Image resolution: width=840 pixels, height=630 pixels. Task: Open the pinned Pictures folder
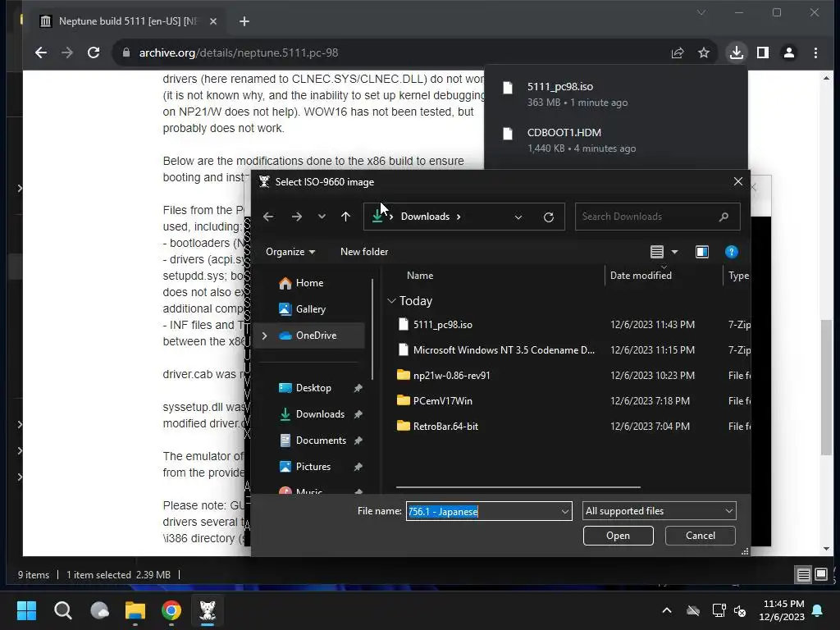(313, 467)
